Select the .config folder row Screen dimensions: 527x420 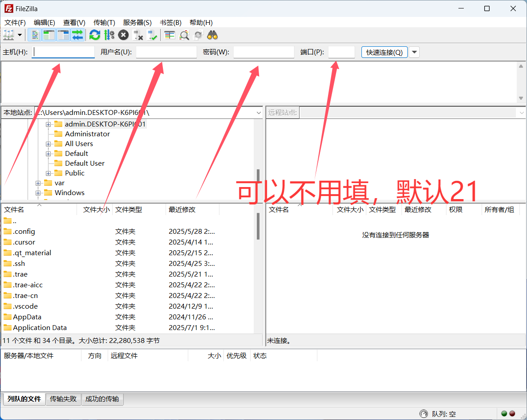pyautogui.click(x=128, y=231)
